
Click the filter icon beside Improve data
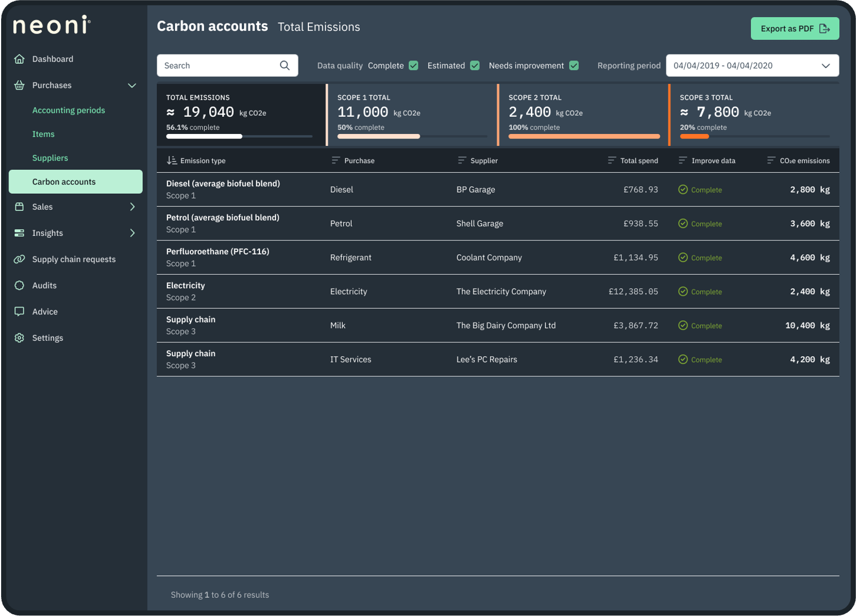683,161
